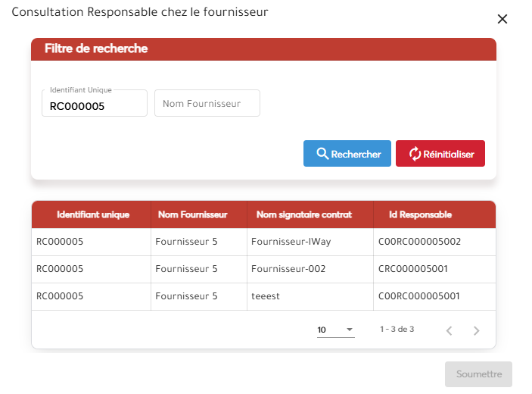This screenshot has height=394, width=532.
Task: Go to previous page with left chevron
Action: coord(449,330)
